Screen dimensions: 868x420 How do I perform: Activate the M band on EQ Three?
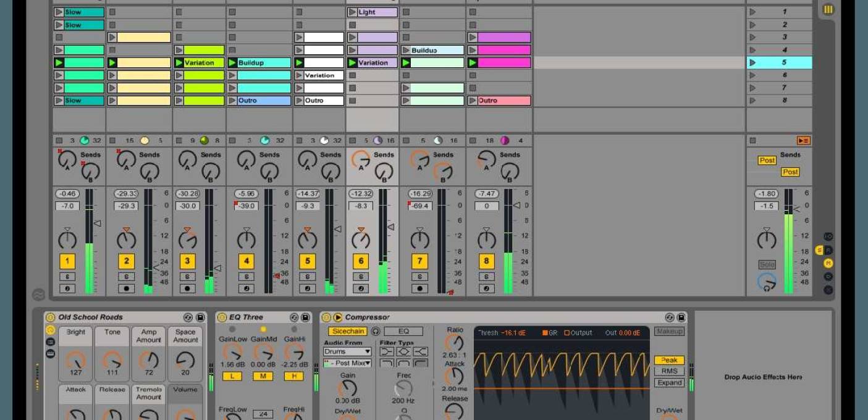[x=263, y=376]
